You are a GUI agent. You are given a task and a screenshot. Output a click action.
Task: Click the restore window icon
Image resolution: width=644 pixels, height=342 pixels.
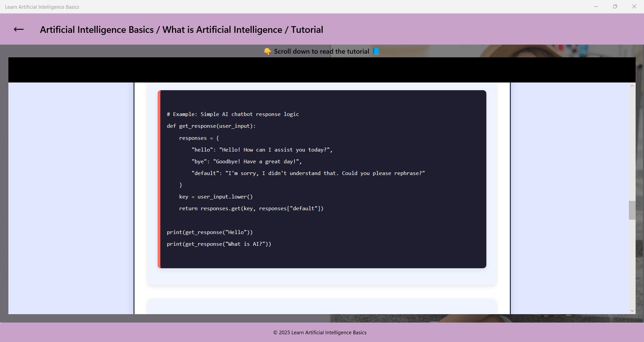(615, 6)
